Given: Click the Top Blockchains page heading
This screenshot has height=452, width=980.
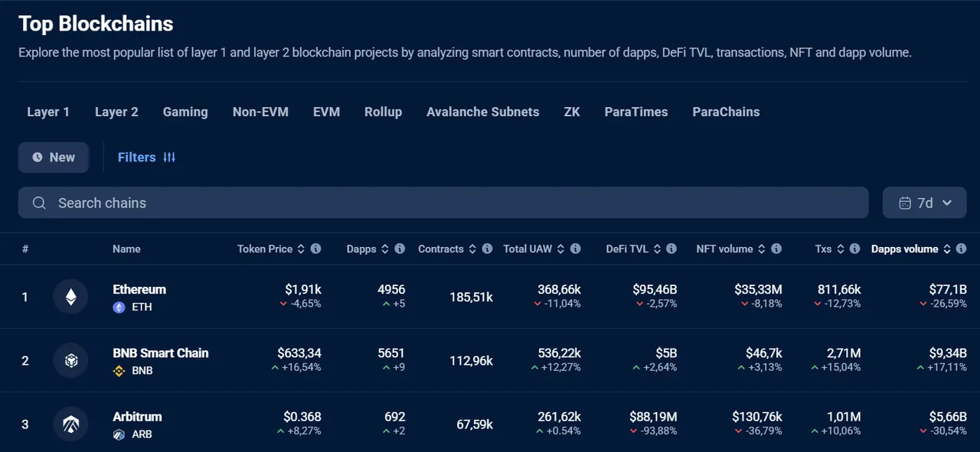Looking at the screenshot, I should [96, 24].
